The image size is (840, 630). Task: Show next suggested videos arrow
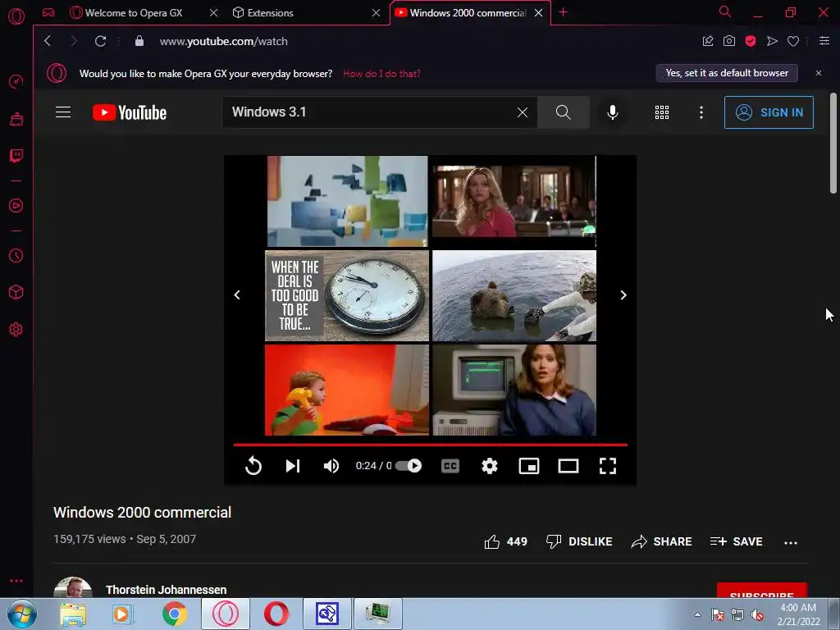point(623,294)
